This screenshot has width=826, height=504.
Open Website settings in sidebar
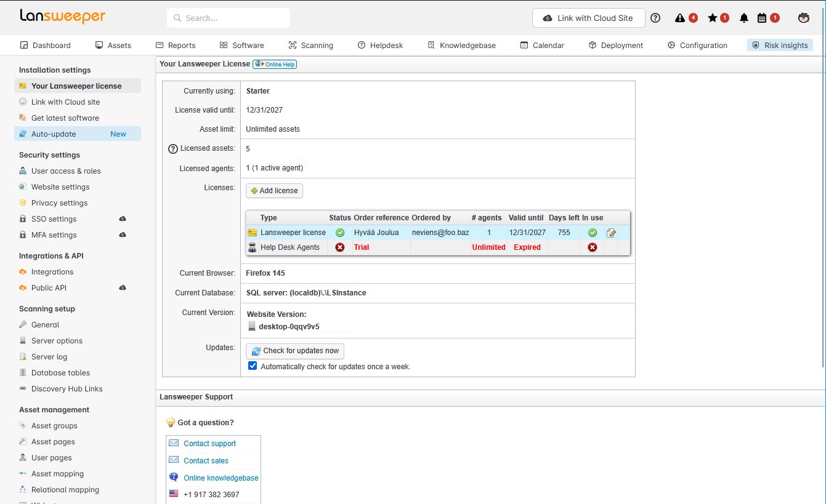78,187
